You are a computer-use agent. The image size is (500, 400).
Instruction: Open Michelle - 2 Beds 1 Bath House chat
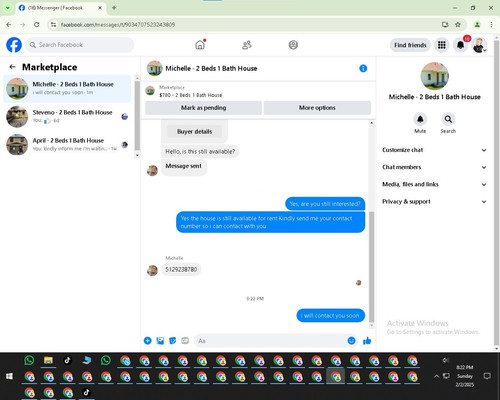[x=67, y=88]
